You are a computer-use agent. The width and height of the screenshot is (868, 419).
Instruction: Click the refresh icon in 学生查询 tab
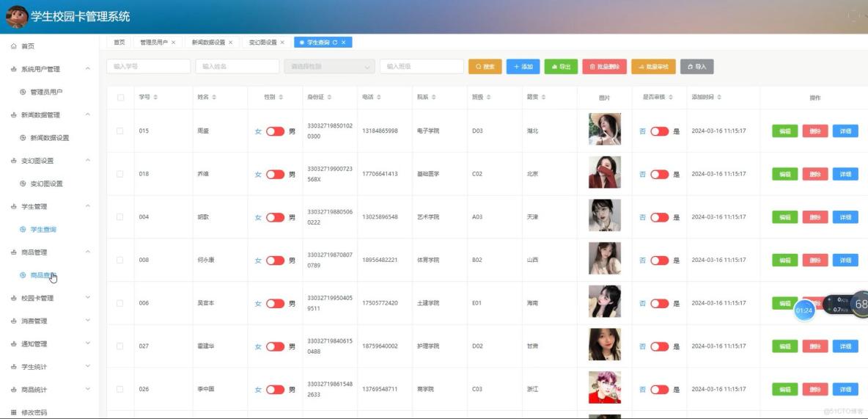[335, 42]
